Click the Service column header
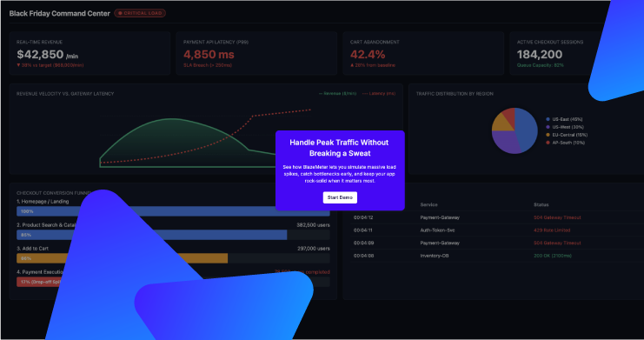The height and width of the screenshot is (340, 644). [x=428, y=204]
